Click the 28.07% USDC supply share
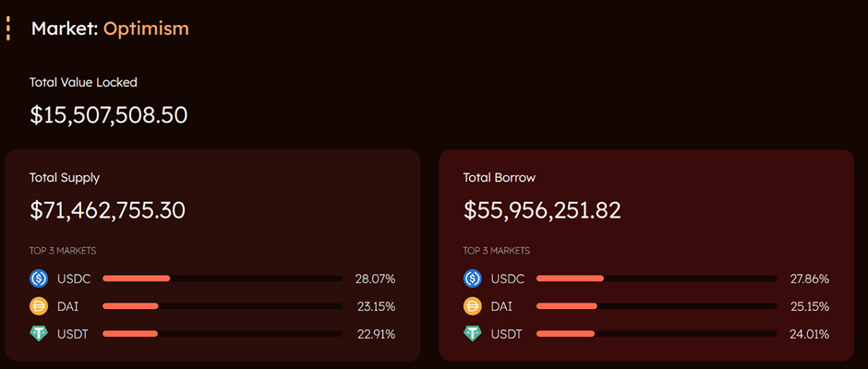The width and height of the screenshot is (868, 369). (375, 279)
